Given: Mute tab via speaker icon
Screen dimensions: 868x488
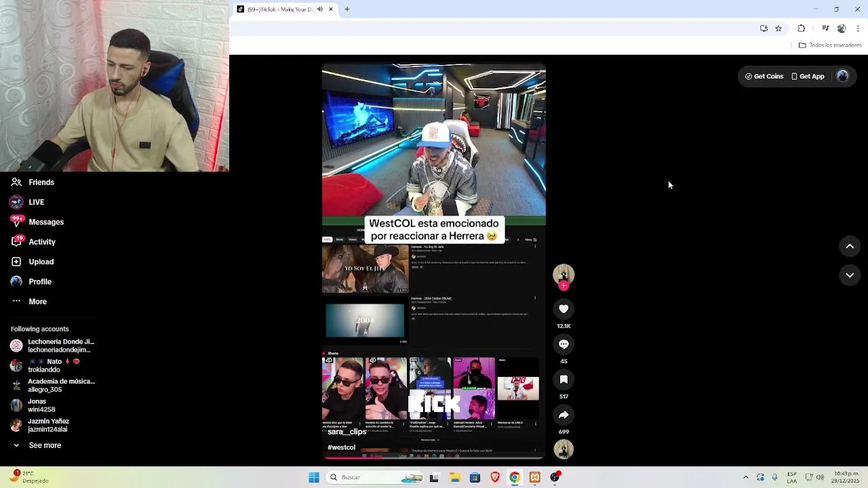Looking at the screenshot, I should [320, 9].
